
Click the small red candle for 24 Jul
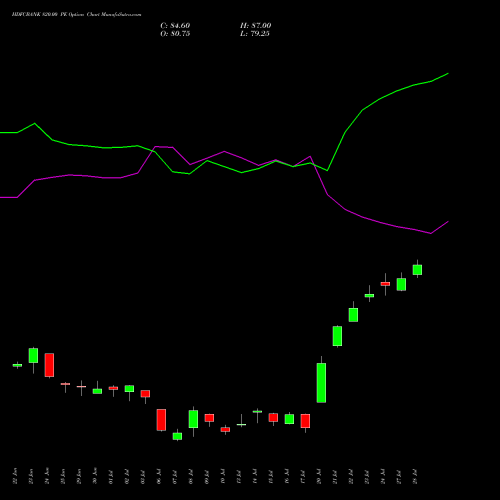click(x=385, y=284)
